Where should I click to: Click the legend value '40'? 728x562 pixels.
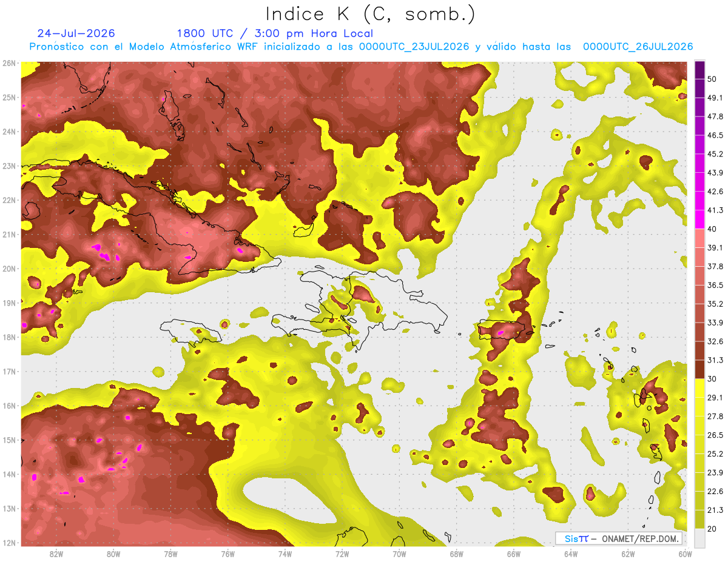[x=713, y=229]
